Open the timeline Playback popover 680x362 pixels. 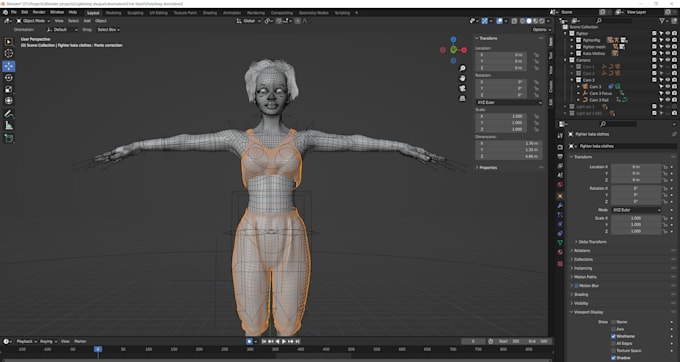coord(26,342)
